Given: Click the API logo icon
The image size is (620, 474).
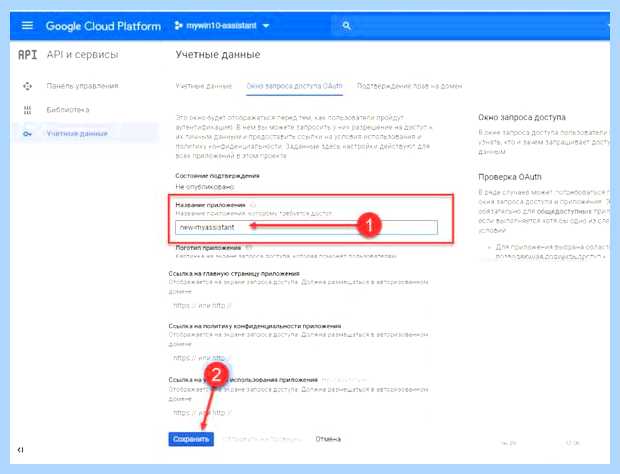Looking at the screenshot, I should 28,55.
